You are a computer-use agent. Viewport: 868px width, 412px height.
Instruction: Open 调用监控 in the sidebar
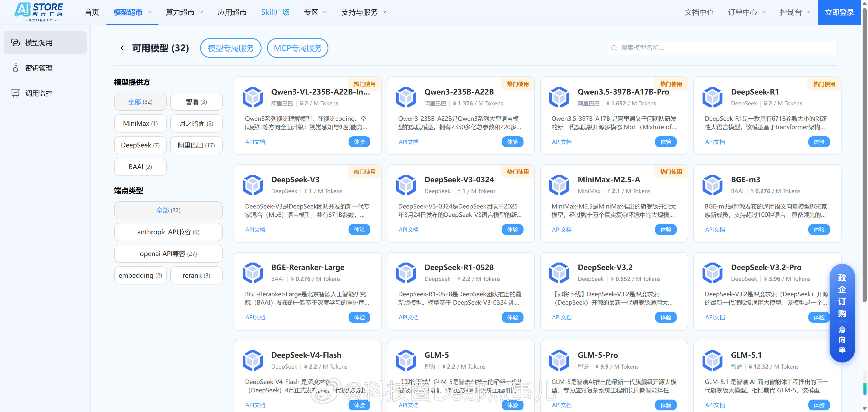click(x=45, y=93)
